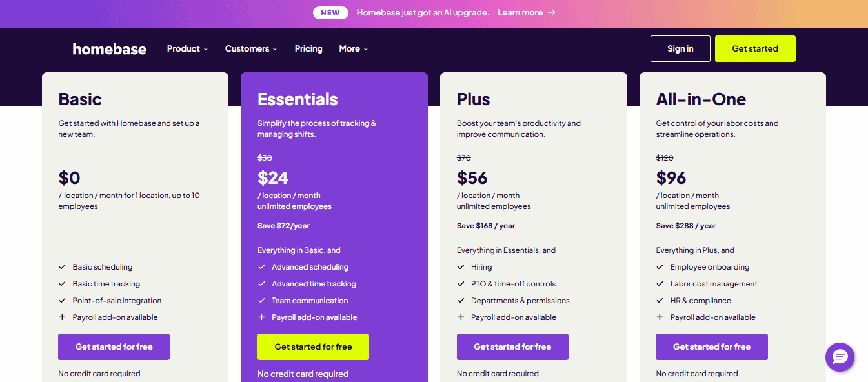Open the chat support bubble icon
The width and height of the screenshot is (868, 382).
[x=840, y=357]
